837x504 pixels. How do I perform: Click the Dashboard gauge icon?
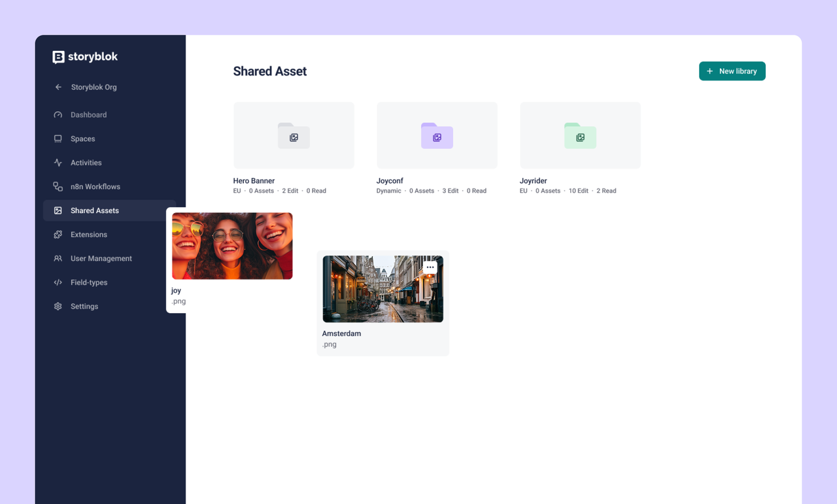[x=58, y=115]
